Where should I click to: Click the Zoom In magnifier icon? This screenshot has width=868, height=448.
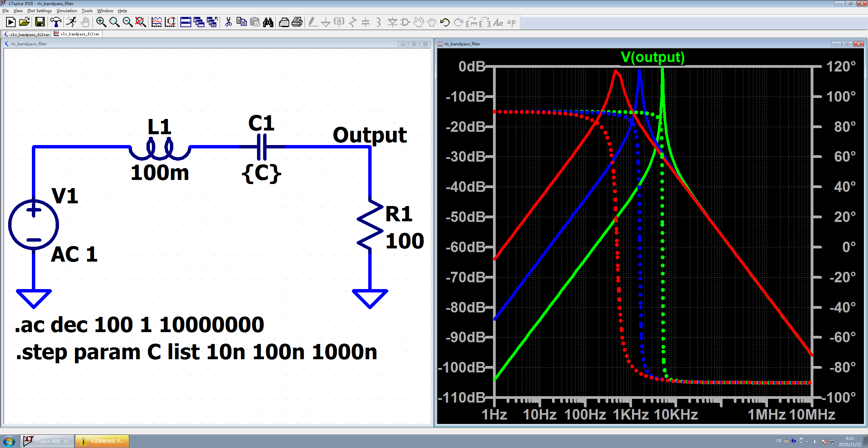tap(101, 22)
